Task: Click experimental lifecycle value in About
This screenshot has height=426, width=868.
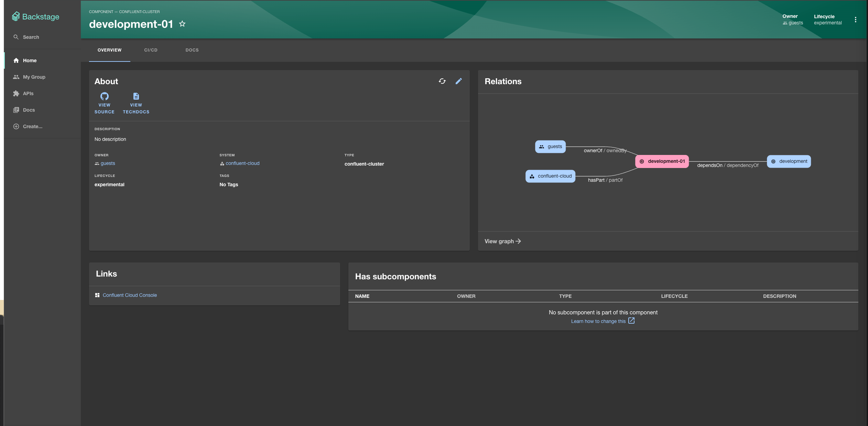Action: click(109, 185)
